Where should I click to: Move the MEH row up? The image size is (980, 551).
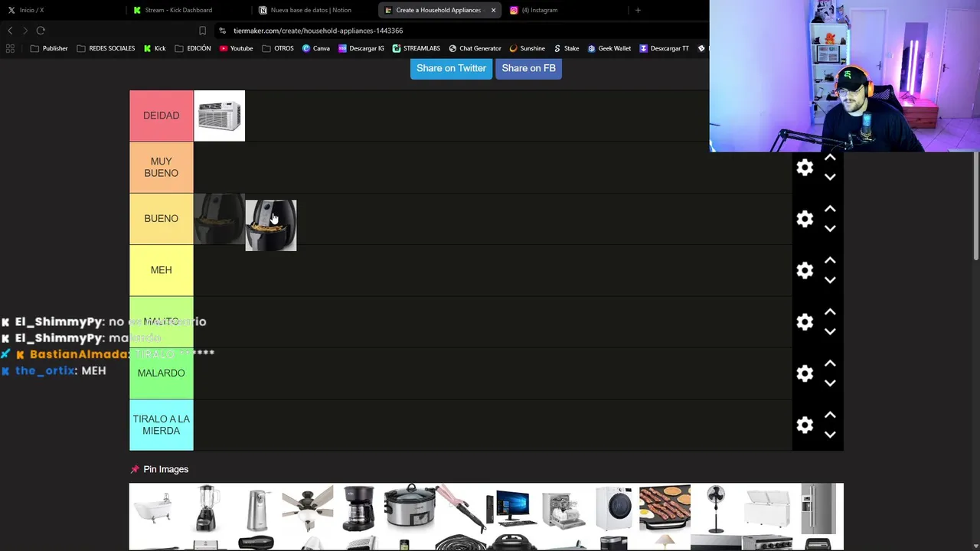click(830, 260)
